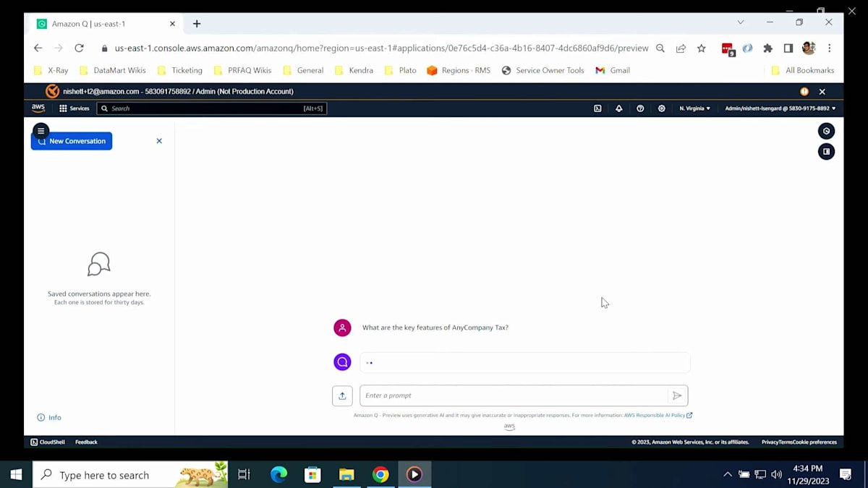Open the Info link in the sidebar
This screenshot has height=488, width=868.
pyautogui.click(x=49, y=418)
